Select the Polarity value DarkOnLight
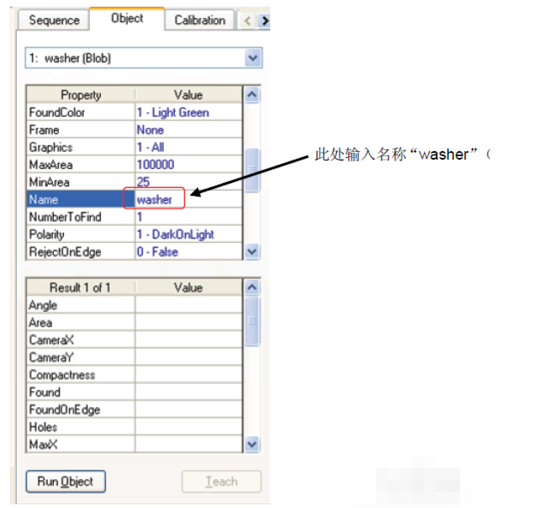Image resolution: width=538 pixels, height=508 pixels. tap(189, 234)
